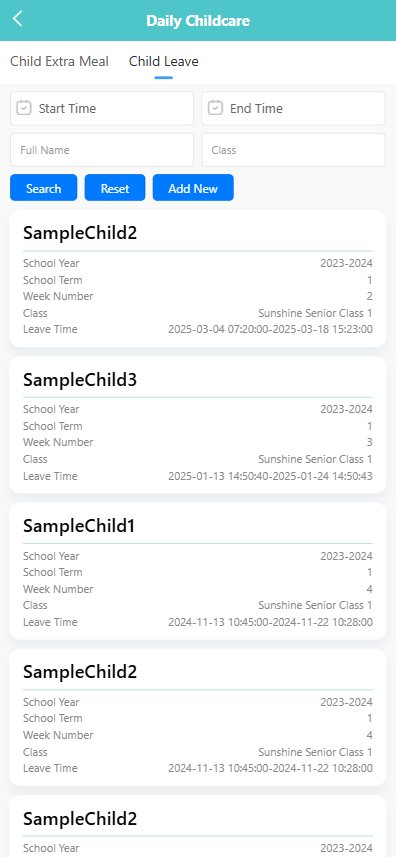Go back using the header arrow
396x857 pixels.
[x=18, y=19]
